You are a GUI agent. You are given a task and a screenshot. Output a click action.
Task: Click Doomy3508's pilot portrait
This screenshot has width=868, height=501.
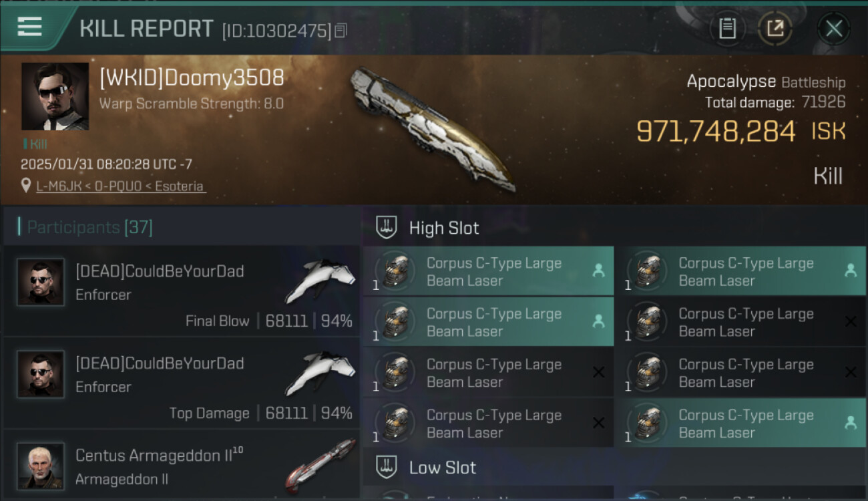[x=55, y=96]
